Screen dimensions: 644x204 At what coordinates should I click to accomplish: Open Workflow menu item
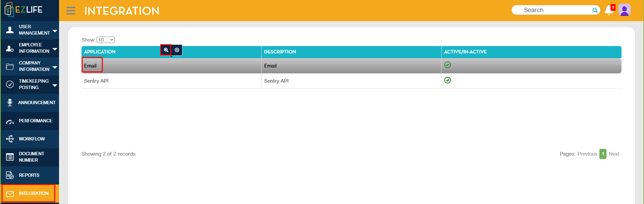(30, 139)
